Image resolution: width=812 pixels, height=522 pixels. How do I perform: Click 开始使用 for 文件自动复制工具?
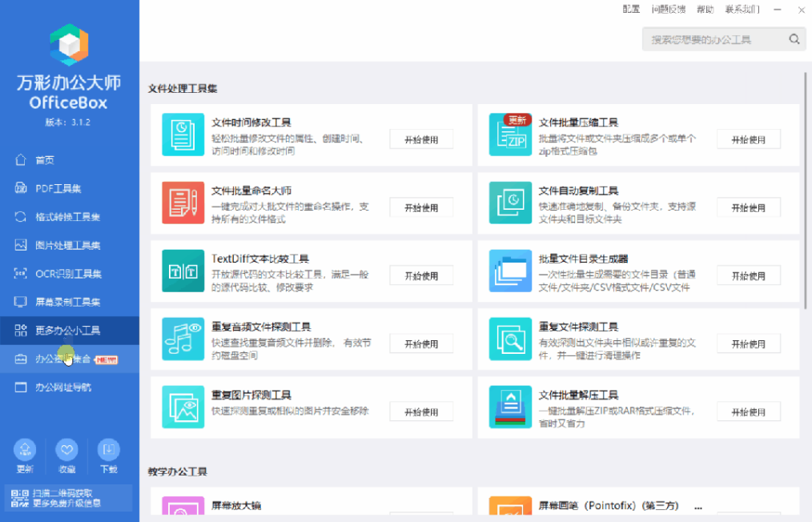[748, 207]
